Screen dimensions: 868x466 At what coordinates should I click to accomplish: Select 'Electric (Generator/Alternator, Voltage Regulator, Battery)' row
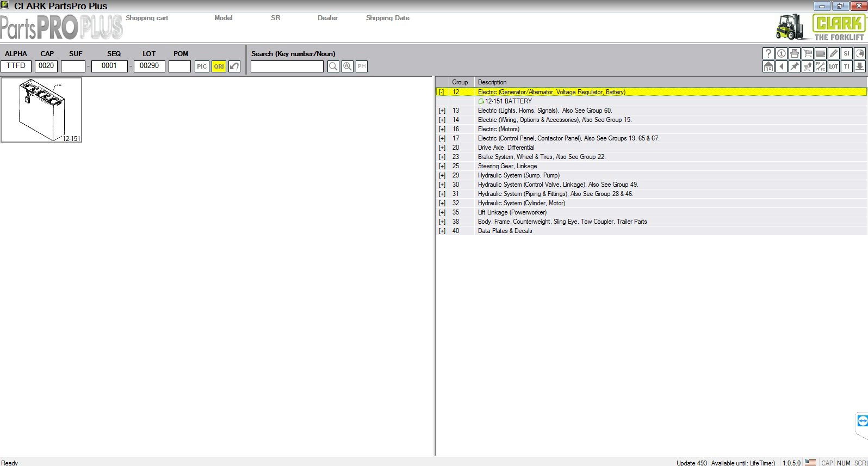pyautogui.click(x=651, y=92)
